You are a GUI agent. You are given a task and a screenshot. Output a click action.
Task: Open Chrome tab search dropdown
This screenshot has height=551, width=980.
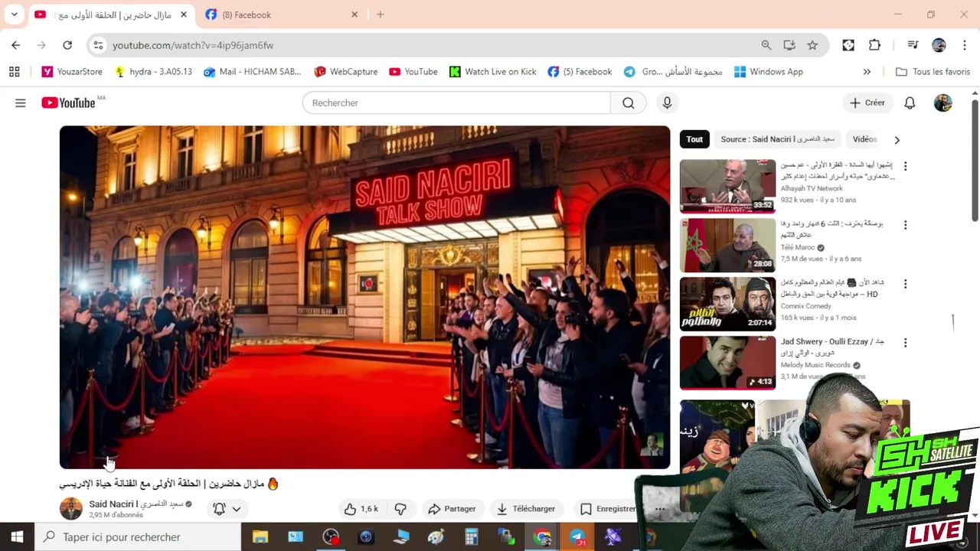(x=14, y=15)
